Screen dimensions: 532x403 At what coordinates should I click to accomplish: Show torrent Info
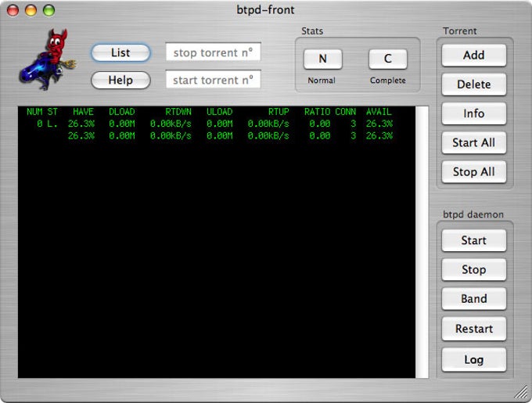click(473, 113)
